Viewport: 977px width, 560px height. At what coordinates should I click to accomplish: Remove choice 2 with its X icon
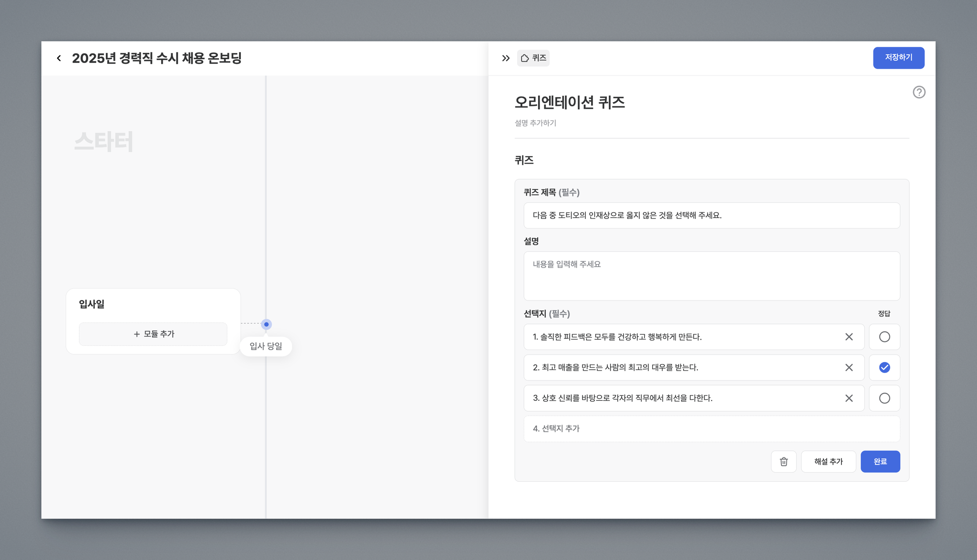pos(849,367)
